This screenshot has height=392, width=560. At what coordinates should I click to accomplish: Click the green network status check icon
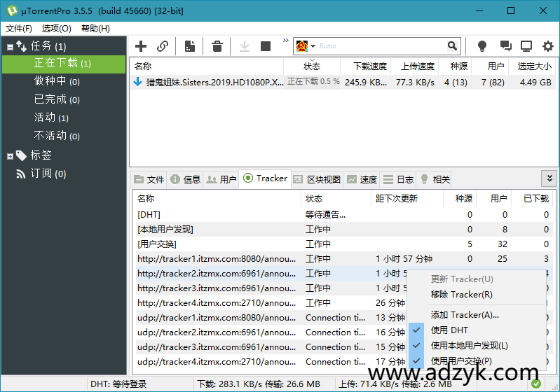click(535, 384)
